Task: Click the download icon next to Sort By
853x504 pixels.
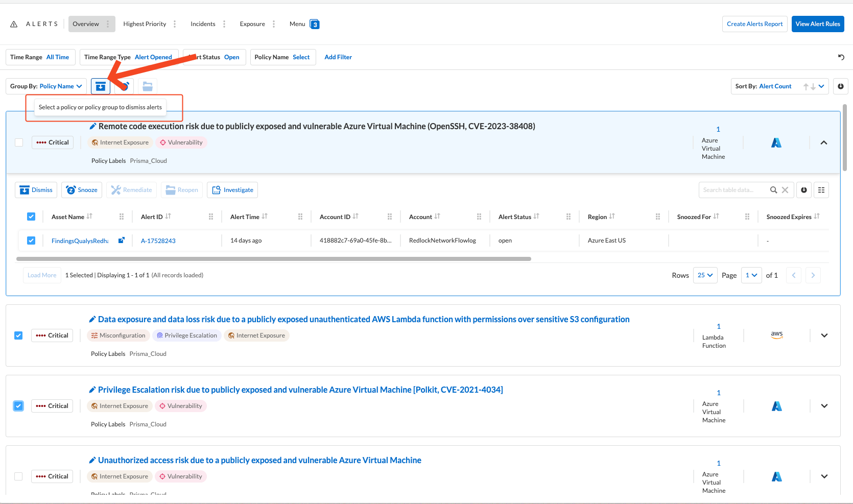Action: pyautogui.click(x=841, y=86)
